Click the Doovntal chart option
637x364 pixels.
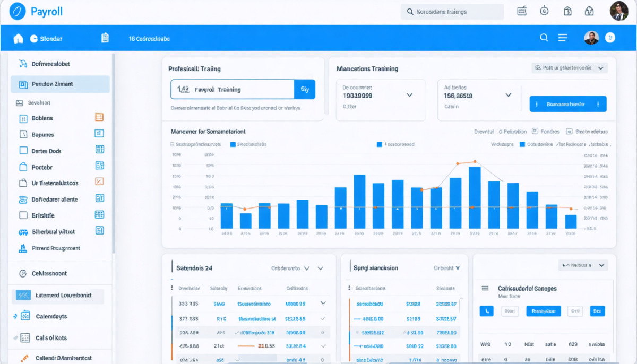click(x=484, y=132)
